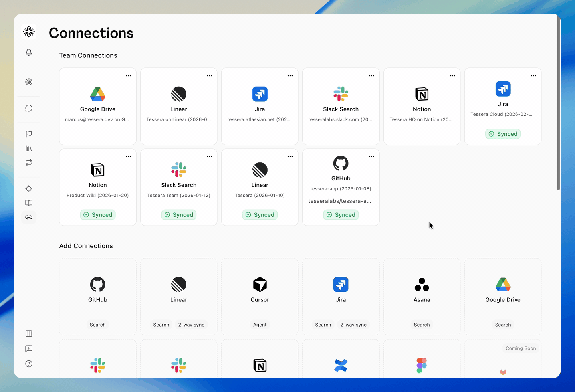Open the options menu on Linear Tessera on Linear card
Viewport: 575px width, 392px height.
pos(210,75)
